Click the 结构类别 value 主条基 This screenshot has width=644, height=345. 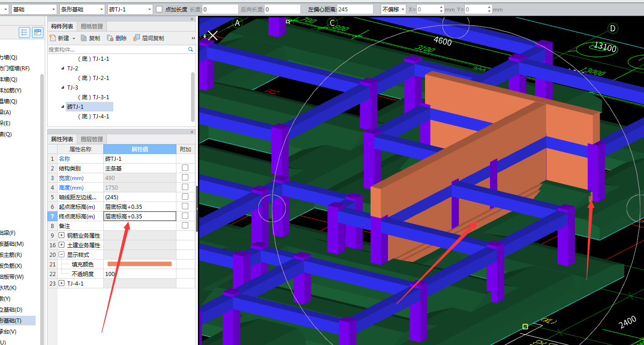point(139,168)
